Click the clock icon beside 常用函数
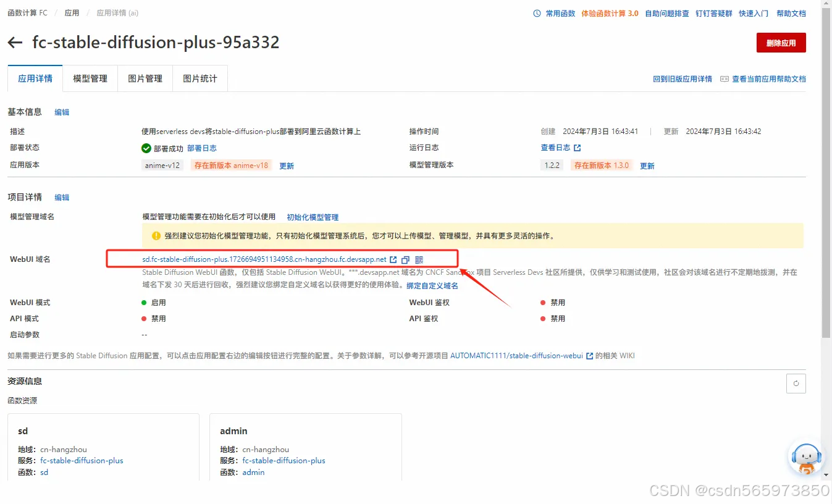The image size is (832, 504). [x=537, y=14]
